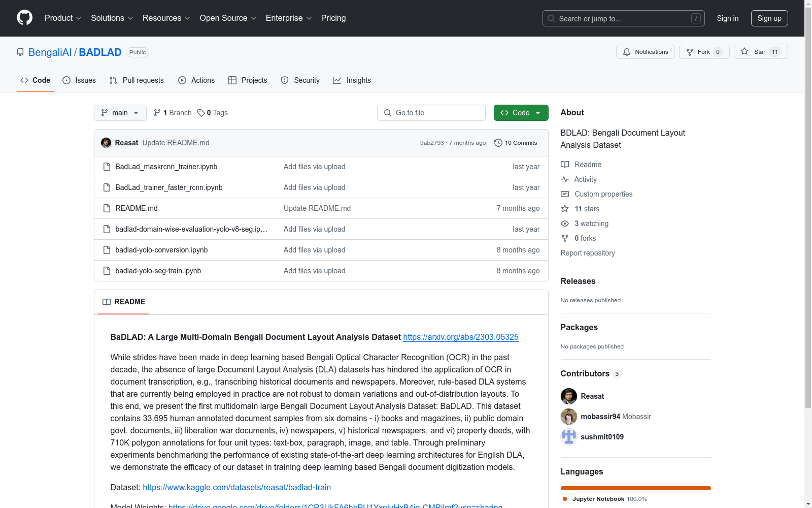Open the Actions tab

pyautogui.click(x=196, y=80)
